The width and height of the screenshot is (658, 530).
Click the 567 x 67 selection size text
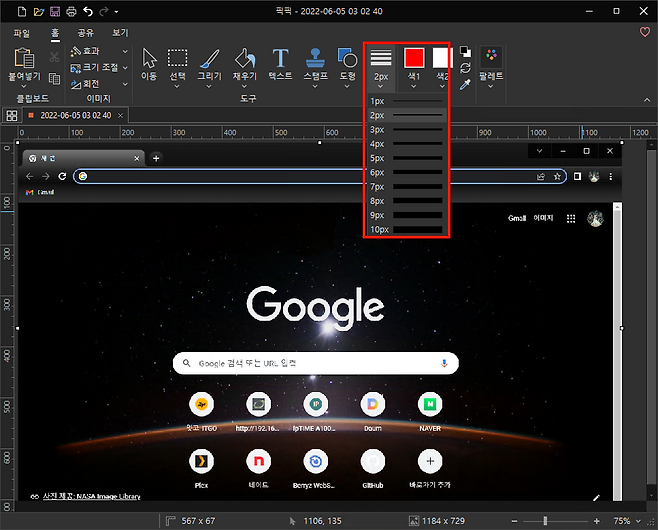pyautogui.click(x=198, y=521)
